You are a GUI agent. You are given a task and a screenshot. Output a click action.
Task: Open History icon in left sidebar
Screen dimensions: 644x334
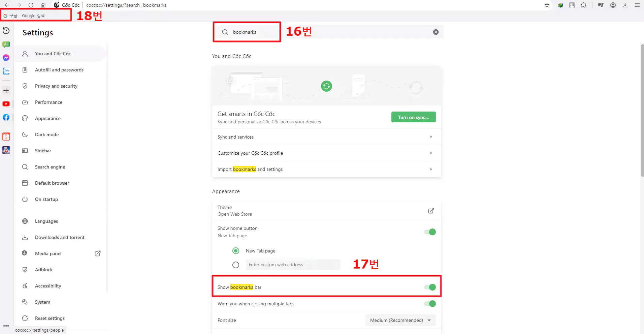click(6, 31)
